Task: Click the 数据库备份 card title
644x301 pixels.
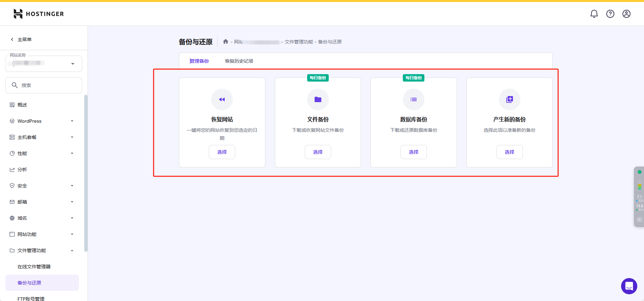Action: click(x=414, y=119)
